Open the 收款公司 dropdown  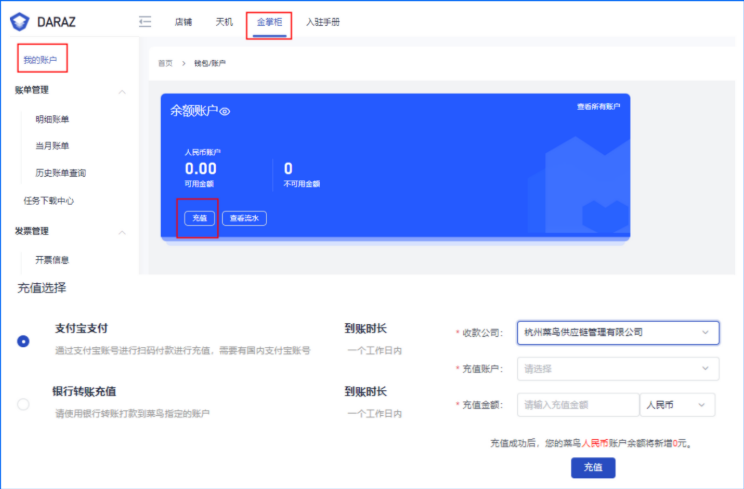(618, 332)
